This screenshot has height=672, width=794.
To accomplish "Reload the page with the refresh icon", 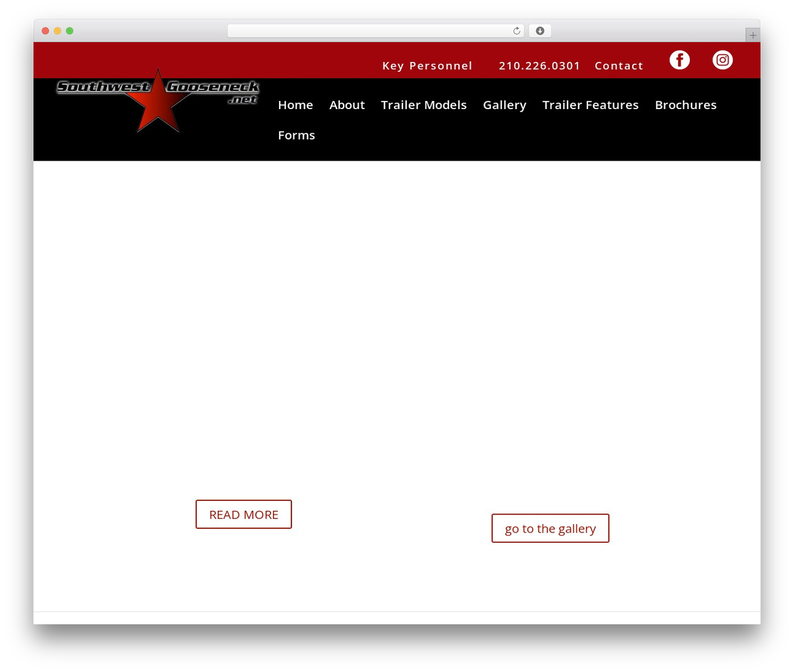I will click(x=517, y=31).
